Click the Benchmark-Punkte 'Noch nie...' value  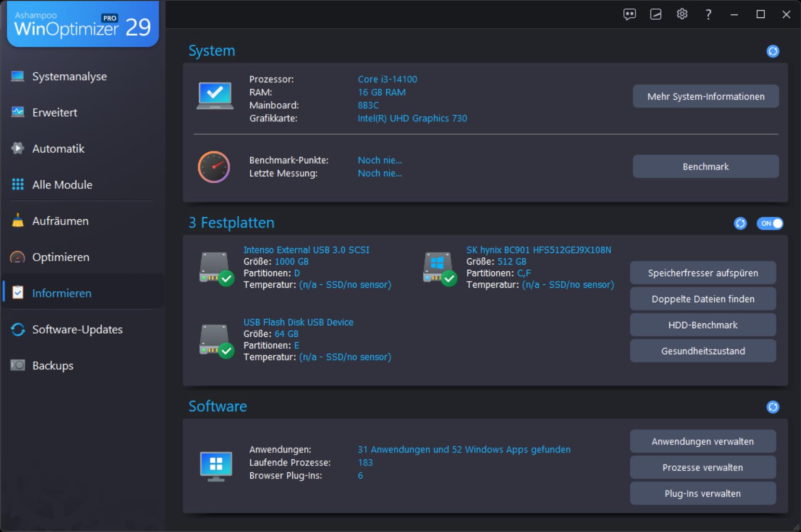point(380,160)
